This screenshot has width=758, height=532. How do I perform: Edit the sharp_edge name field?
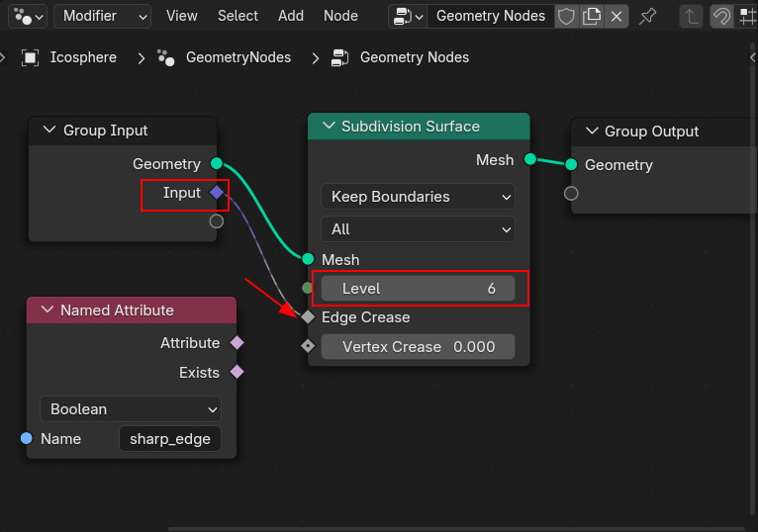pos(170,439)
